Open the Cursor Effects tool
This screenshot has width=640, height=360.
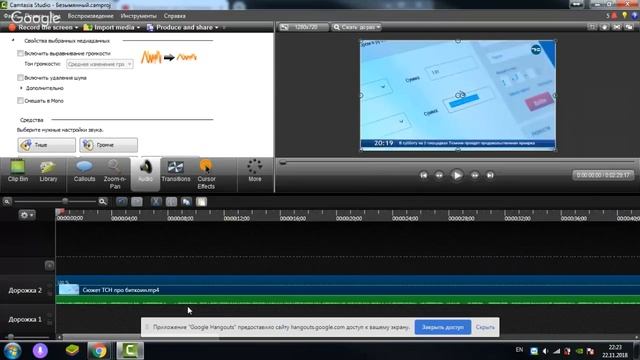pos(206,174)
